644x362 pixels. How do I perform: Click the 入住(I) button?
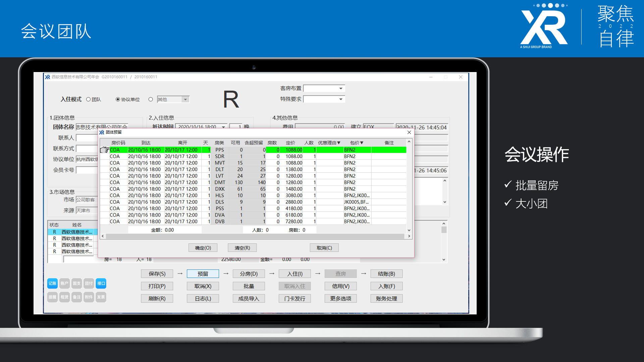pos(295,274)
